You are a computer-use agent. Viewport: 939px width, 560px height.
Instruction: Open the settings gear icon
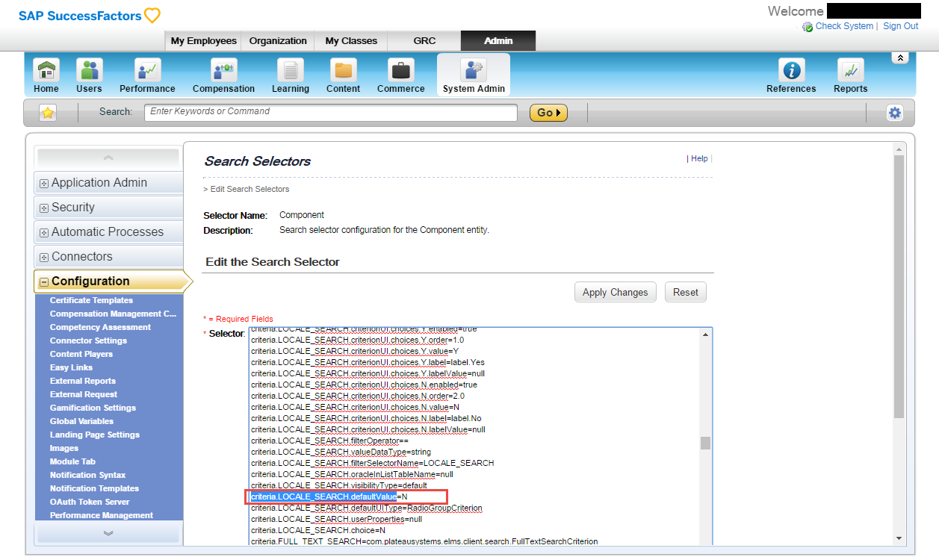click(x=895, y=113)
